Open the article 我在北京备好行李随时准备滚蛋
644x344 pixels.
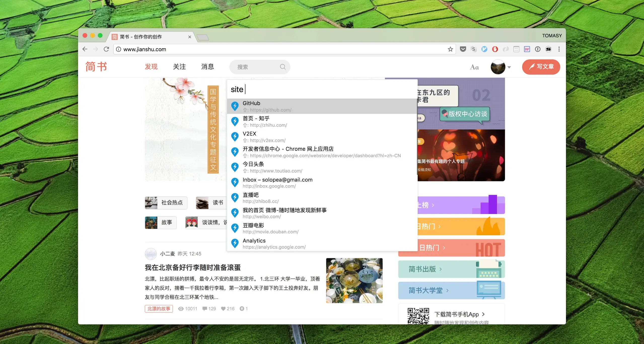coord(193,268)
